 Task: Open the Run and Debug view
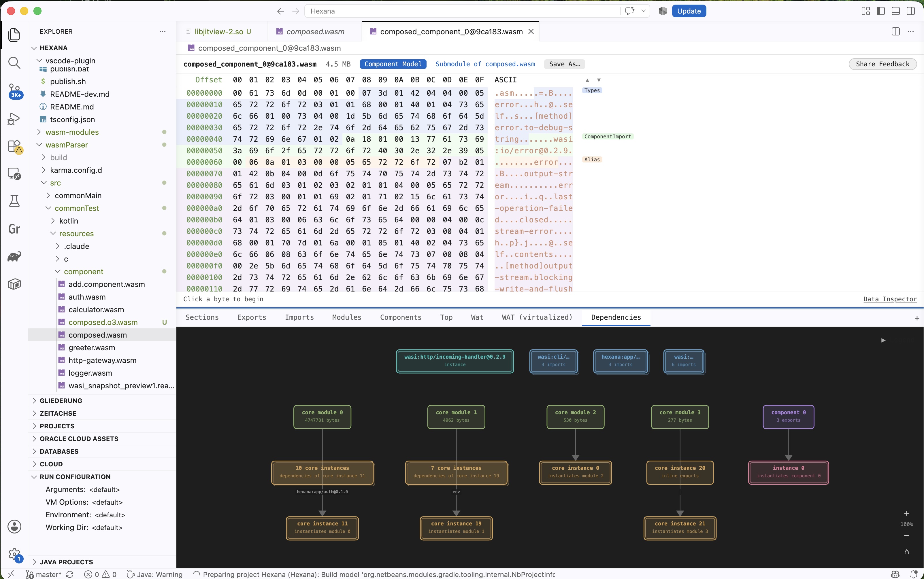pyautogui.click(x=14, y=119)
